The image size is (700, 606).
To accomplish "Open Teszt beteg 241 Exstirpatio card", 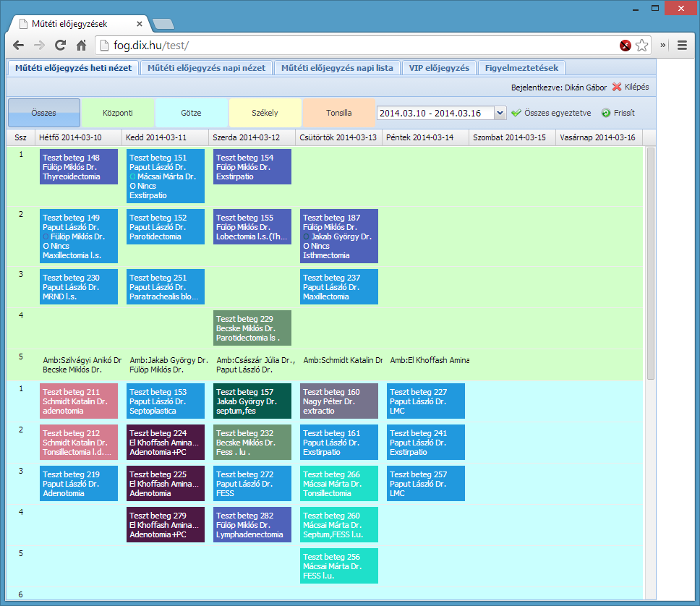I will point(426,442).
